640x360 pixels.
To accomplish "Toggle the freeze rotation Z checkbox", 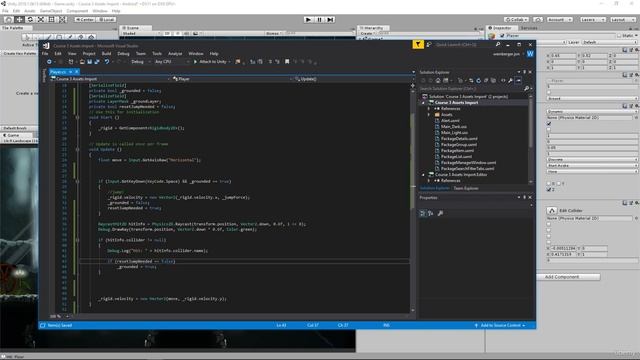I will point(549,190).
